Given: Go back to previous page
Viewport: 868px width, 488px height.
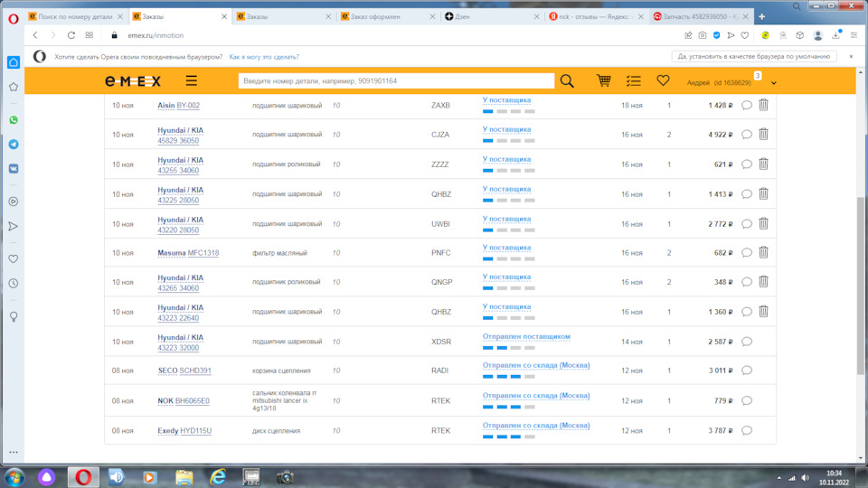Looking at the screenshot, I should 35,35.
